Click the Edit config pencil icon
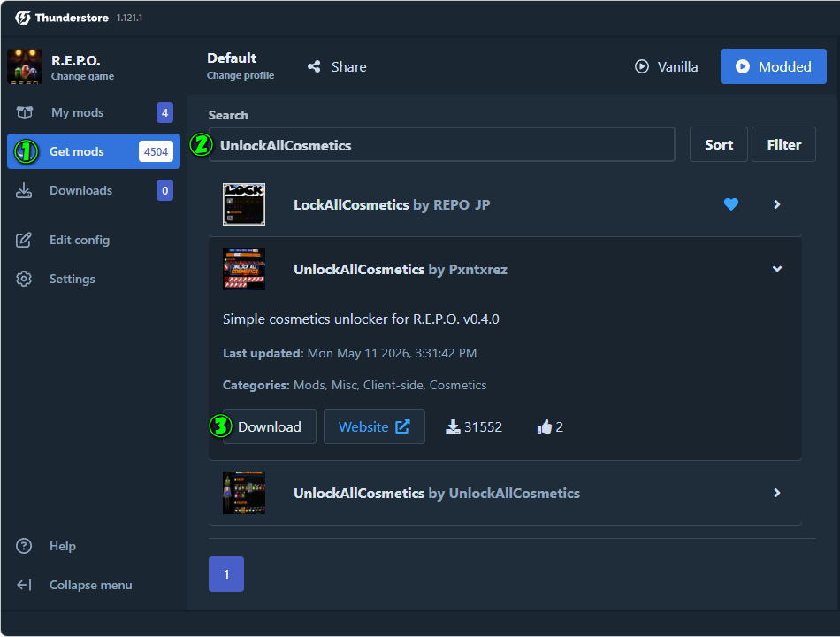840x637 pixels. pos(24,240)
